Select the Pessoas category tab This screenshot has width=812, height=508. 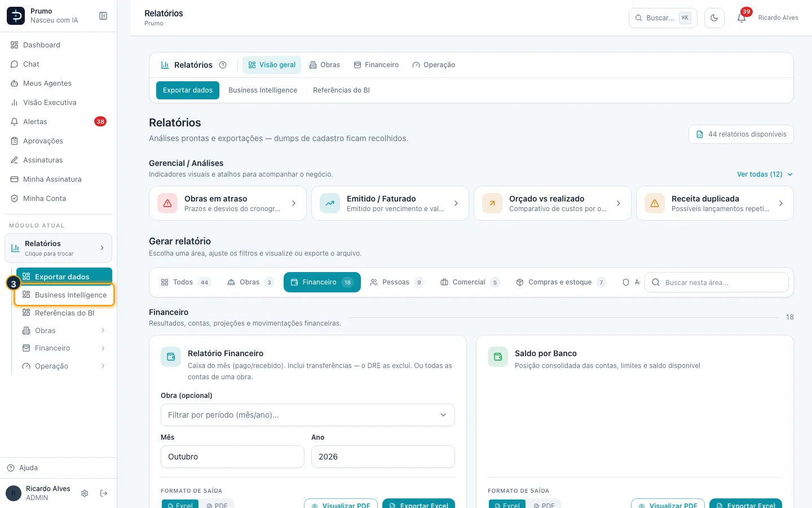coord(396,282)
